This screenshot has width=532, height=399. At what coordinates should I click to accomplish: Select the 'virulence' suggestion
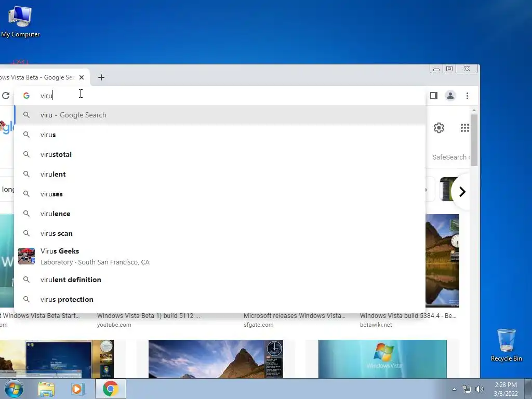tap(220, 214)
